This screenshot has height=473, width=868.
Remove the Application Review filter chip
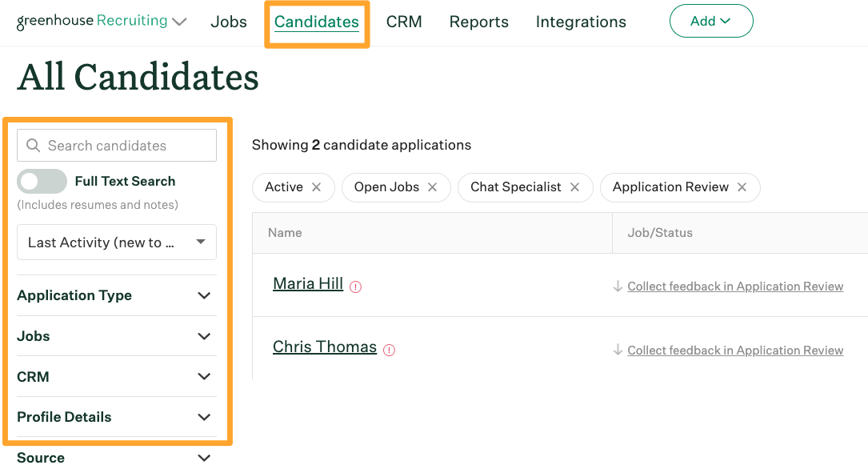(742, 187)
